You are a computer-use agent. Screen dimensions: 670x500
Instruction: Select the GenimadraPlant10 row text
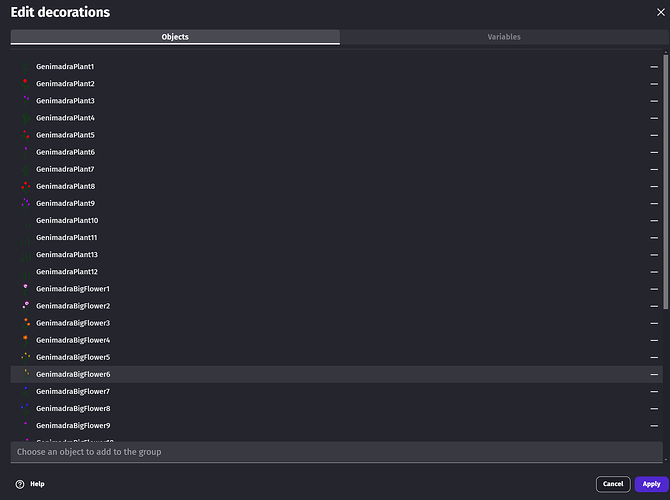pyautogui.click(x=67, y=221)
